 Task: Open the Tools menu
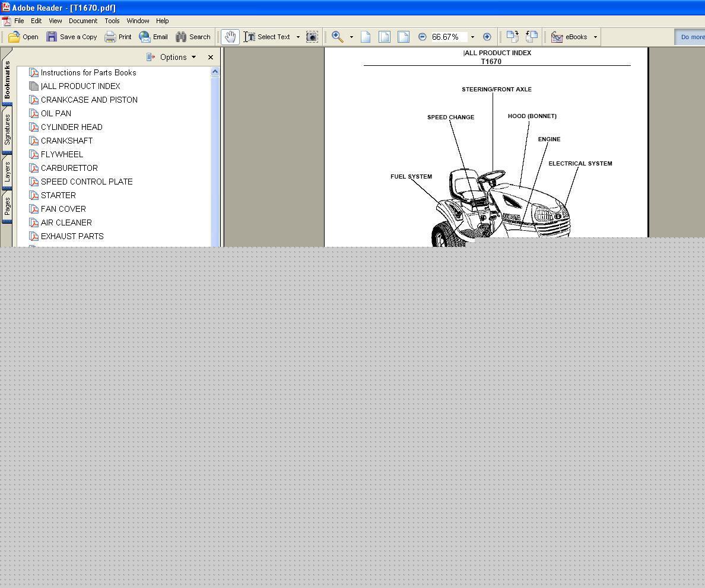[112, 21]
